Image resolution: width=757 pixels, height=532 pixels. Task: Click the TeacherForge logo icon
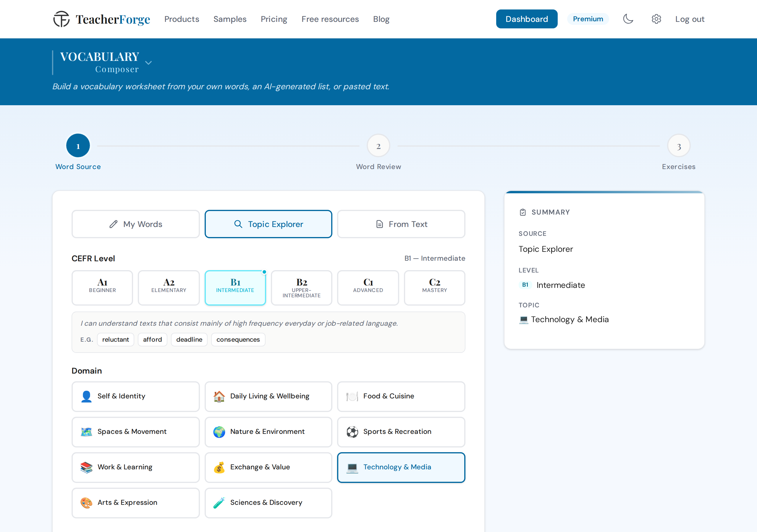(61, 19)
